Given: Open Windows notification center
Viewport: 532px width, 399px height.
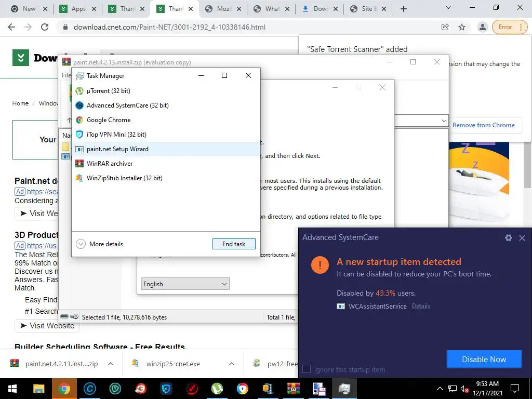Looking at the screenshot, I should (515, 389).
